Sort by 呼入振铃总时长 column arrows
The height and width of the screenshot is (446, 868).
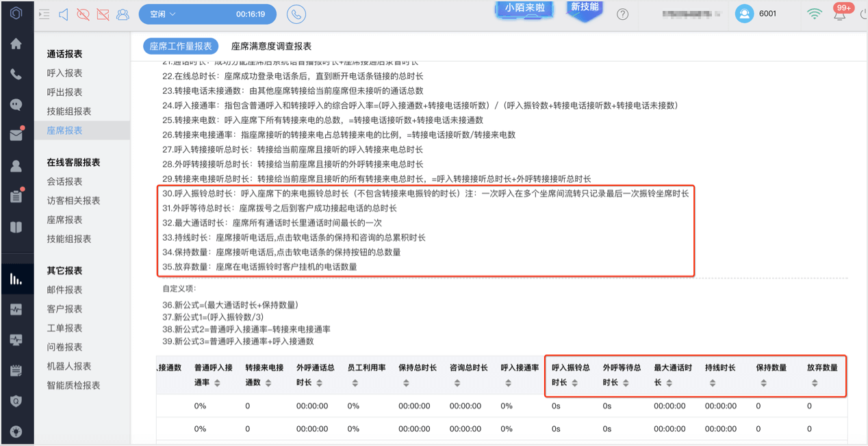(x=575, y=383)
